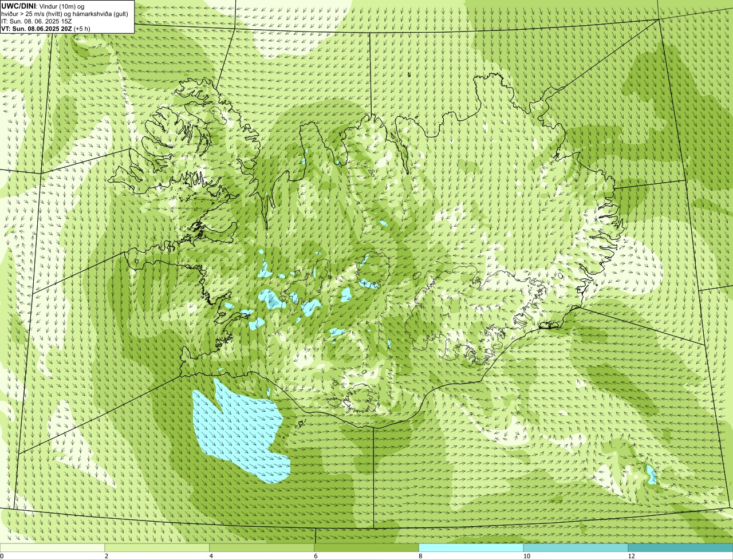Click the 'UWC/DINI: Vindur (10m) og' title line
733x560 pixels.
pos(43,6)
